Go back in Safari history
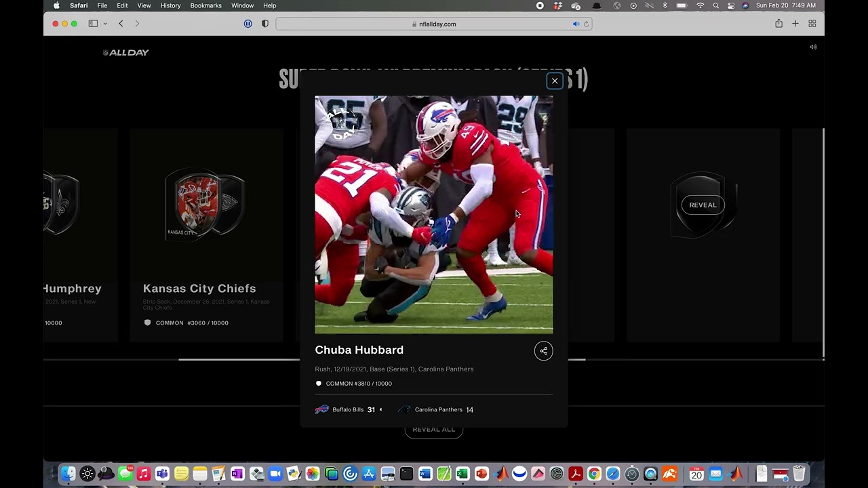 click(x=121, y=24)
